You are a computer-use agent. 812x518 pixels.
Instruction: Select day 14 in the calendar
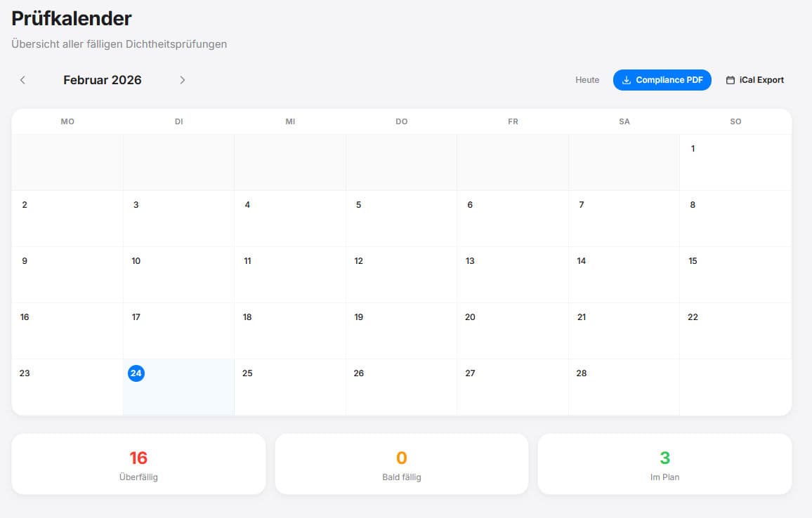624,274
